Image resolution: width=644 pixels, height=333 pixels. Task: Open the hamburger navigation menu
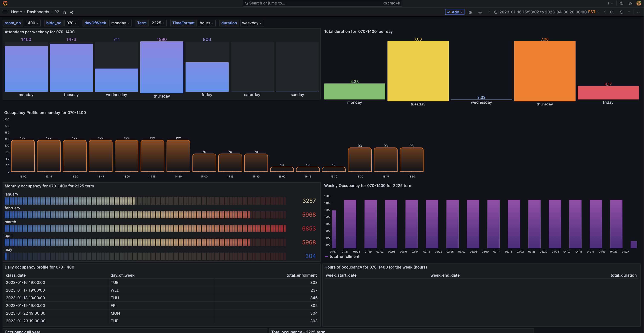5,12
